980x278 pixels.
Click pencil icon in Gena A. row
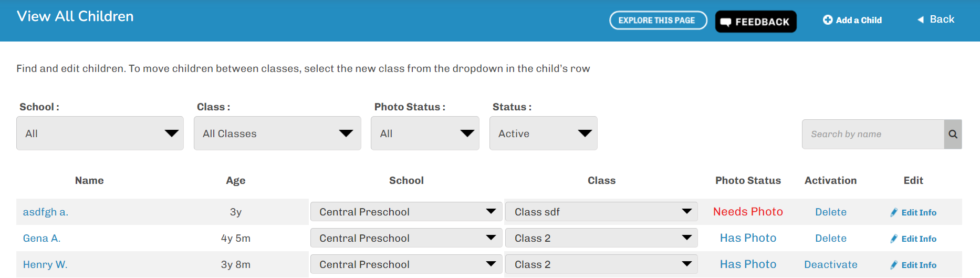894,239
